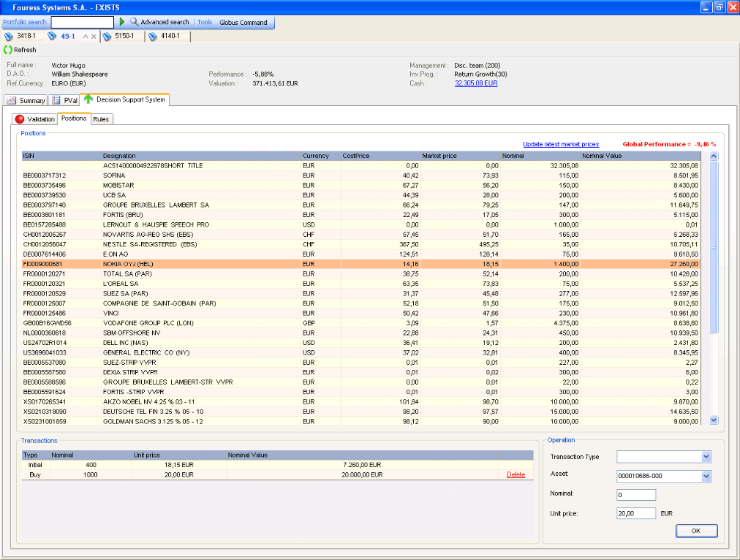Open the Asset dropdown arrow
Screen dimensions: 740x560
(x=706, y=476)
